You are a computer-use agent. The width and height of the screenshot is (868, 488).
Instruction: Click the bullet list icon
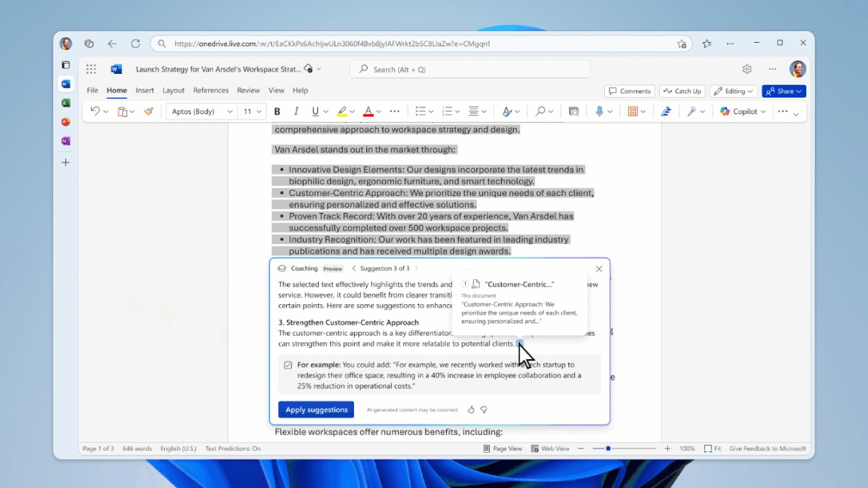(420, 111)
